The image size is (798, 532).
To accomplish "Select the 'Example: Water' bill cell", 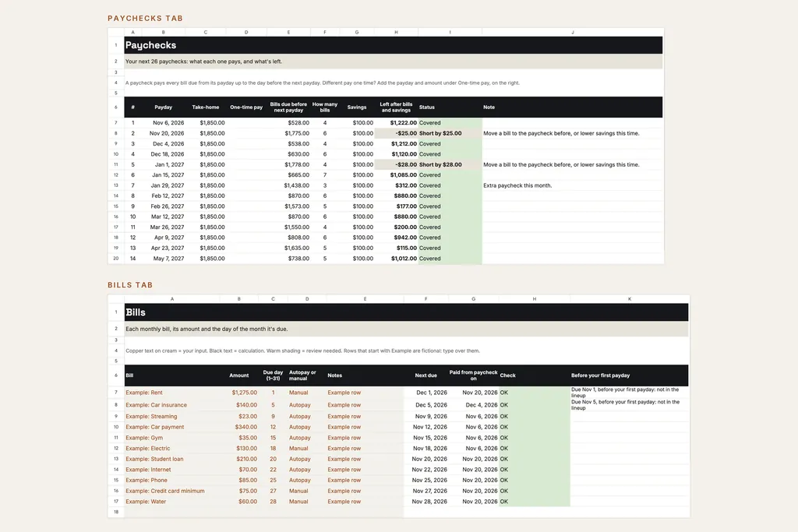I will pos(172,502).
